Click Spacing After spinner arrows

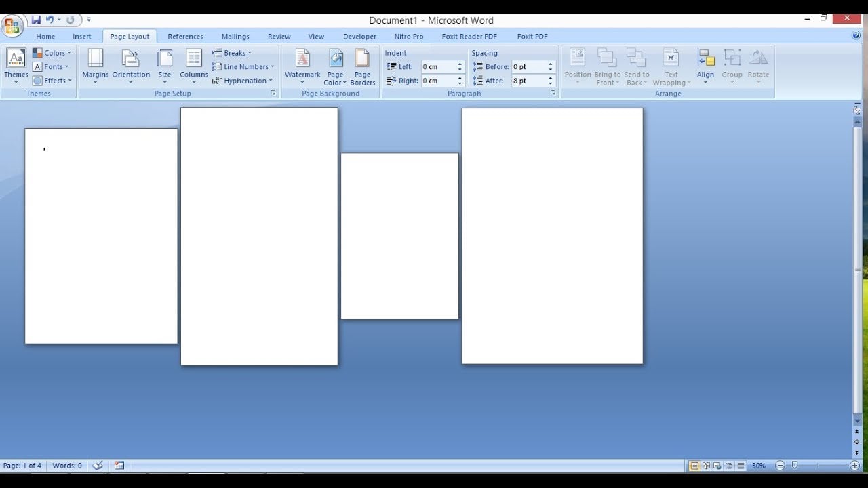(x=551, y=81)
